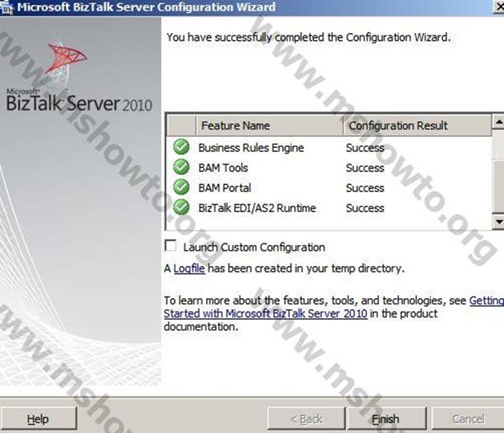Close the Configuration Wizard window
The width and height of the screenshot is (504, 433).
click(499, 7)
